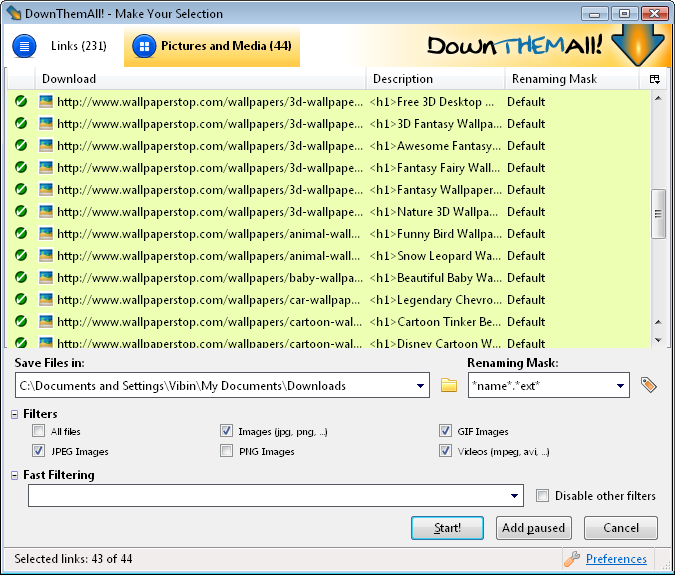675x575 pixels.
Task: Collapse the Fast Filtering section
Action: tap(15, 475)
